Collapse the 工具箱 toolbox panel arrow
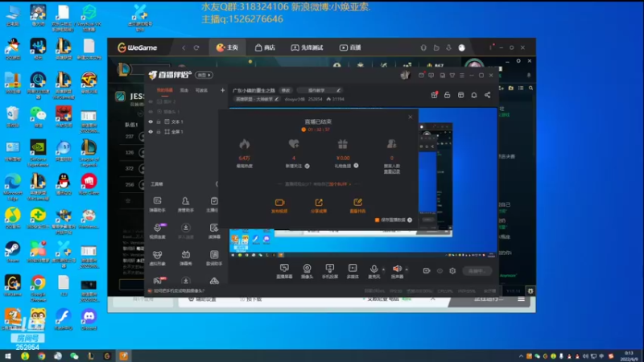This screenshot has height=362, width=644. (x=217, y=184)
